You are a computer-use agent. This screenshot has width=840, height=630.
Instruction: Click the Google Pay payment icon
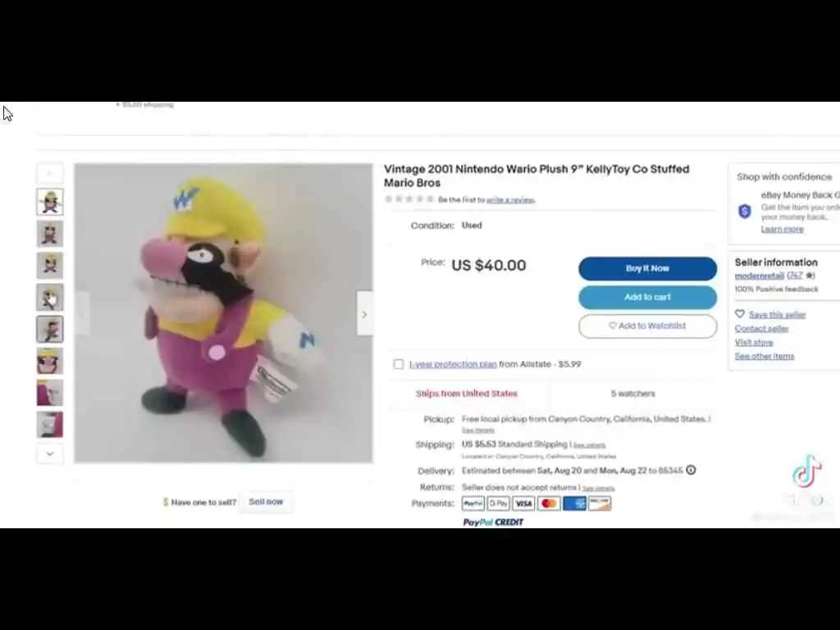[x=498, y=504]
